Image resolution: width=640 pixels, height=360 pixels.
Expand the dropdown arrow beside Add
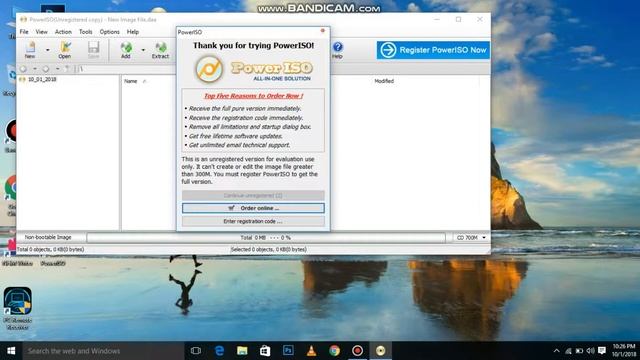pos(143,50)
